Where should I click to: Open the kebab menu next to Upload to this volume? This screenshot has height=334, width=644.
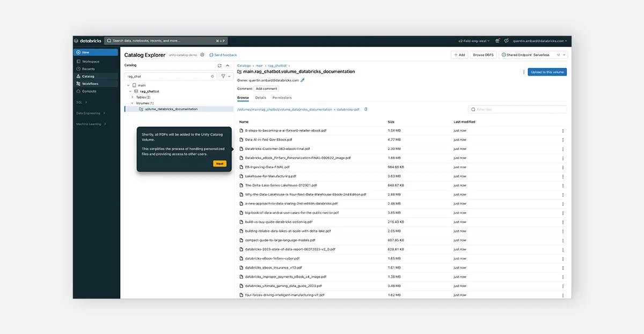[523, 72]
